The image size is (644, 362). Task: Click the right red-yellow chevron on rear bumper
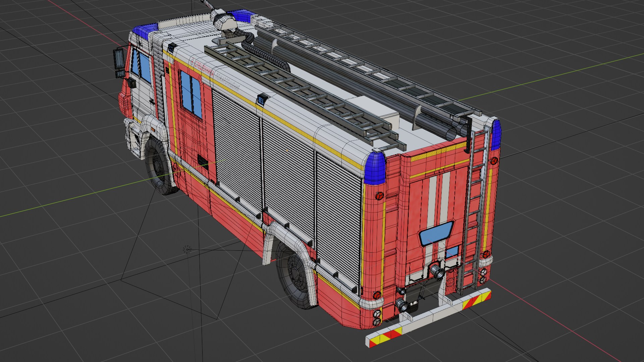(x=477, y=300)
